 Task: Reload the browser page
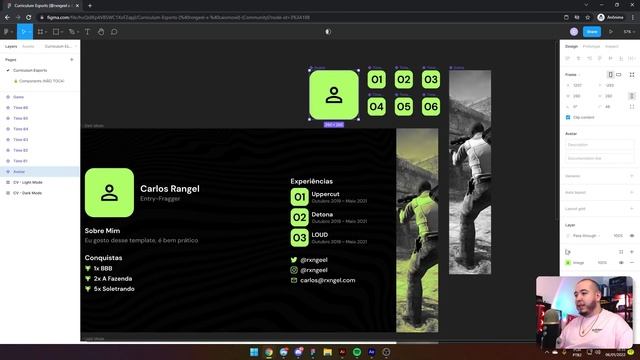pos(29,18)
